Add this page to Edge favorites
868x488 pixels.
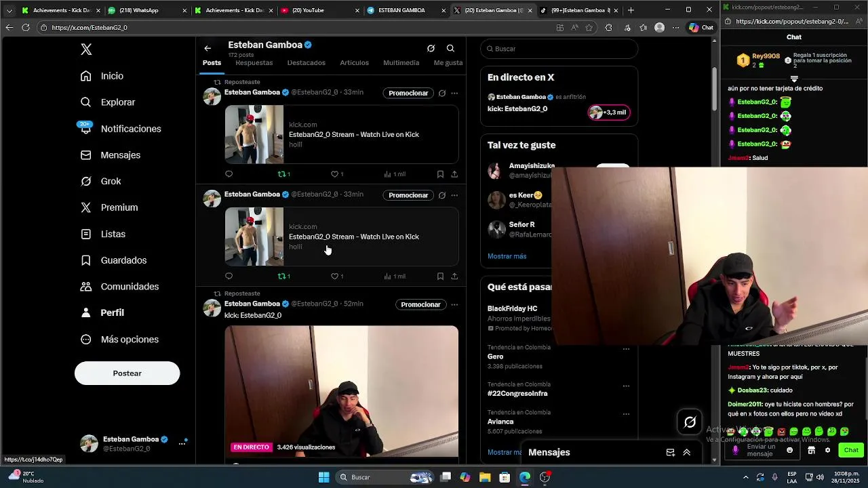click(x=589, y=28)
